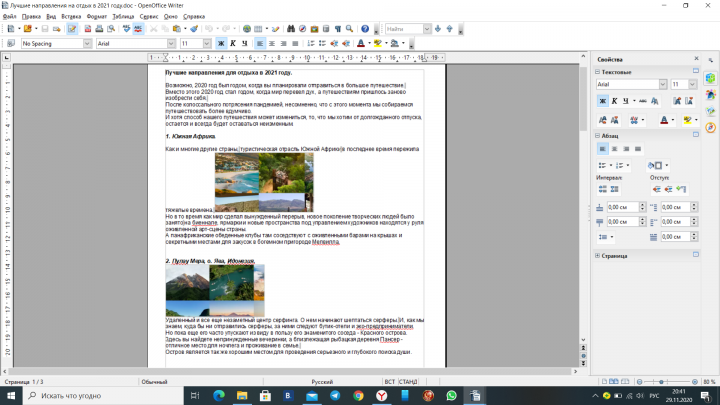This screenshot has height=405, width=720.
Task: Collapse the Текстовые section in the sidebar
Action: [x=597, y=72]
